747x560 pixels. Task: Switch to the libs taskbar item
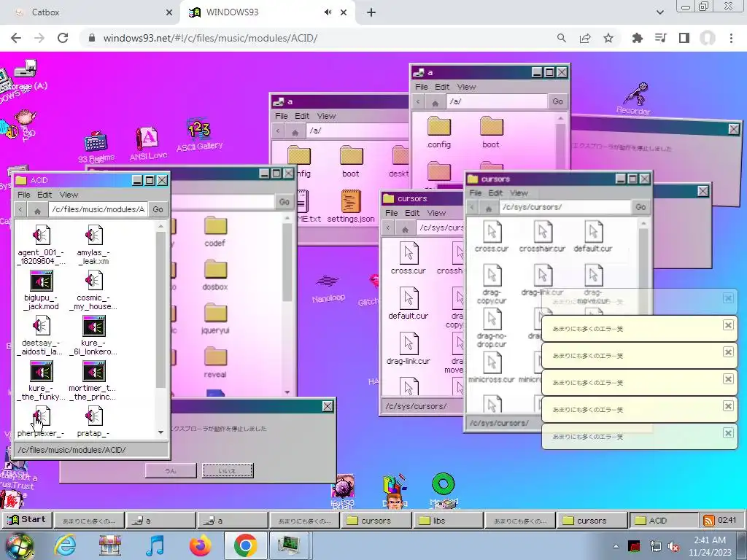click(x=449, y=521)
